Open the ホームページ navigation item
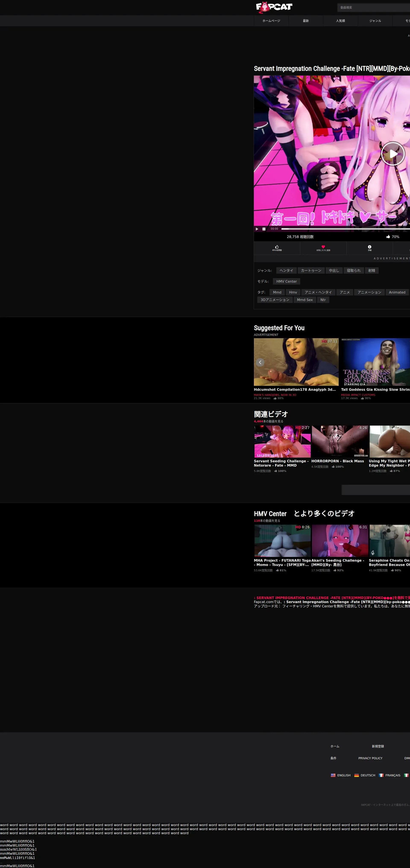This screenshot has width=410, height=868. tap(271, 21)
